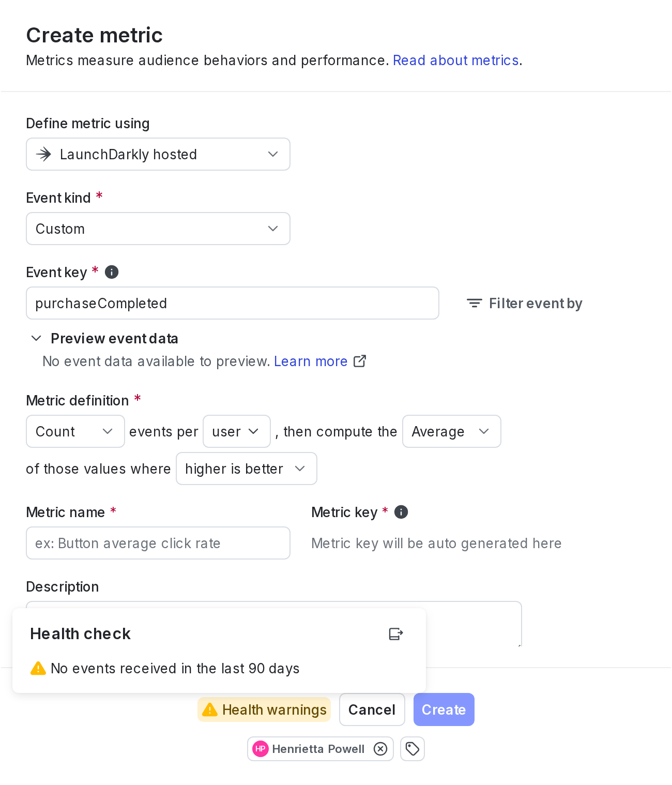Click the Event key info icon
This screenshot has height=785, width=672.
112,272
